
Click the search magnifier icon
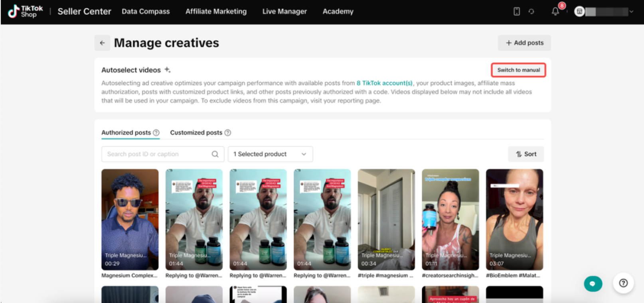(215, 154)
